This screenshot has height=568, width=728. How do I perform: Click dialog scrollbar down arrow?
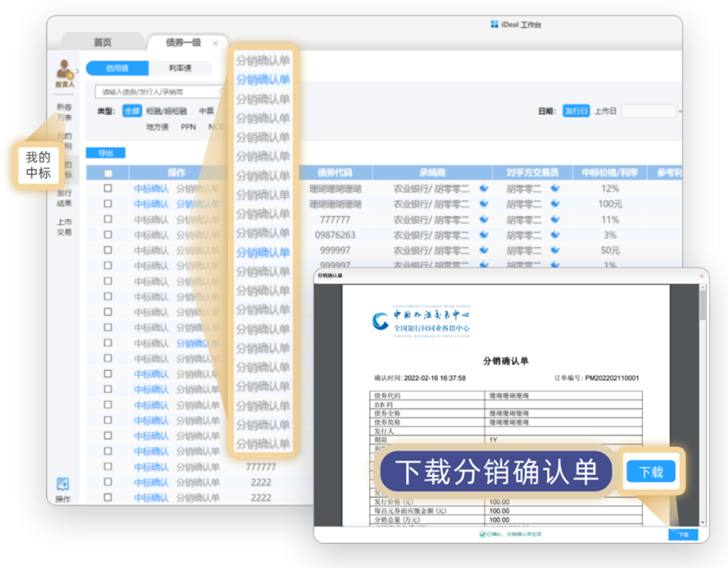pyautogui.click(x=702, y=523)
